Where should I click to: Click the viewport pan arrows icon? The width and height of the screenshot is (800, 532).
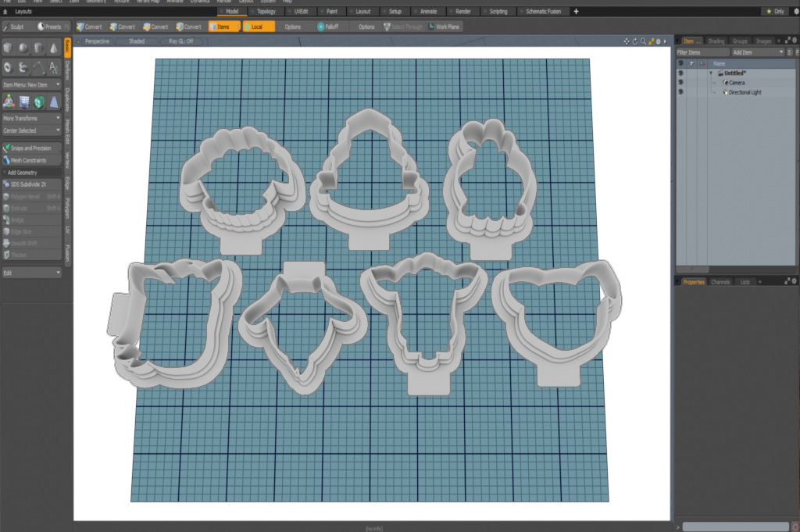pos(627,41)
